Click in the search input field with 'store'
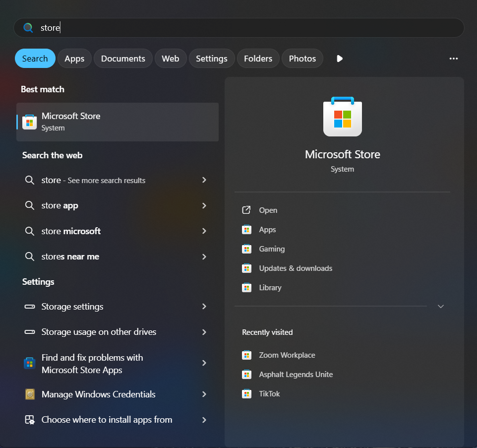The height and width of the screenshot is (448, 477). (239, 28)
